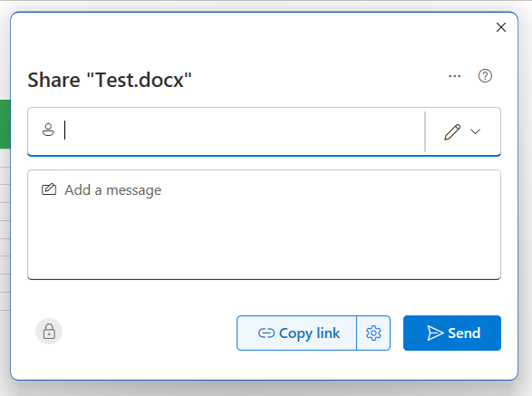Screen dimensions: 532x396
Task: Open link settings gear icon
Action: 373,333
